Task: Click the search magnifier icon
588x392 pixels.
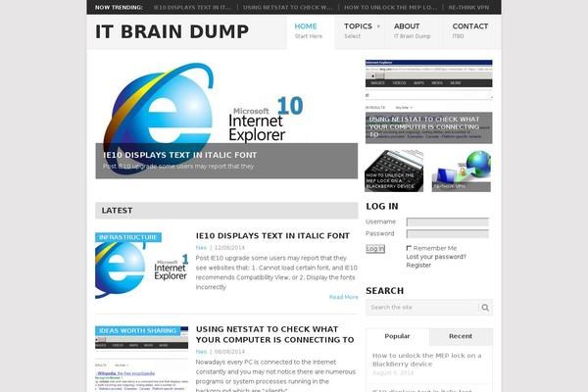Action: coord(485,308)
